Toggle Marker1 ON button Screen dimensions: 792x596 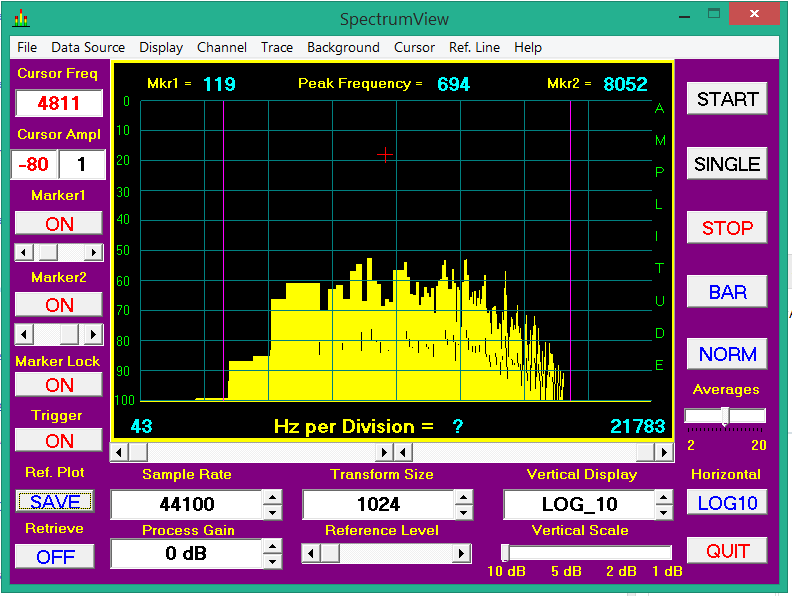coord(59,224)
